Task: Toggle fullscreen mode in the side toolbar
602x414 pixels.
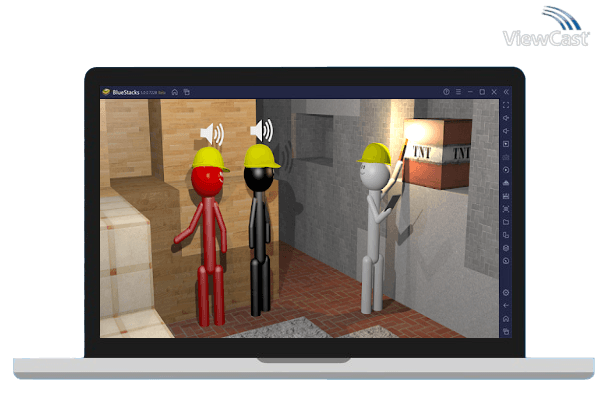Action: 506,105
